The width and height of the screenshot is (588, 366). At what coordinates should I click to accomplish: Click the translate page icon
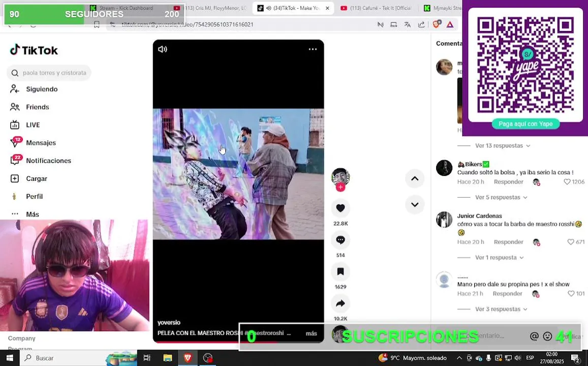[407, 25]
